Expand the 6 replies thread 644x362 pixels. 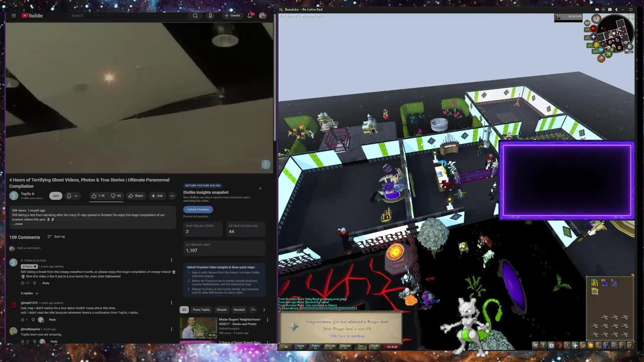coord(30,293)
